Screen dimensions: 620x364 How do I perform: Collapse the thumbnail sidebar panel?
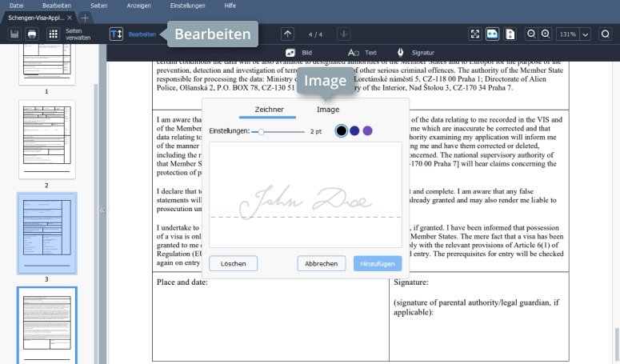pyautogui.click(x=103, y=210)
